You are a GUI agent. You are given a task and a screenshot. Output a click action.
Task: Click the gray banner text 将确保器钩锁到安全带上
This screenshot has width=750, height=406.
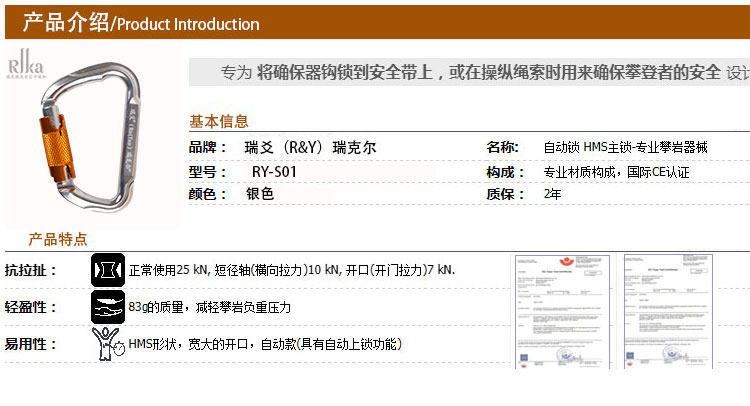pos(344,72)
